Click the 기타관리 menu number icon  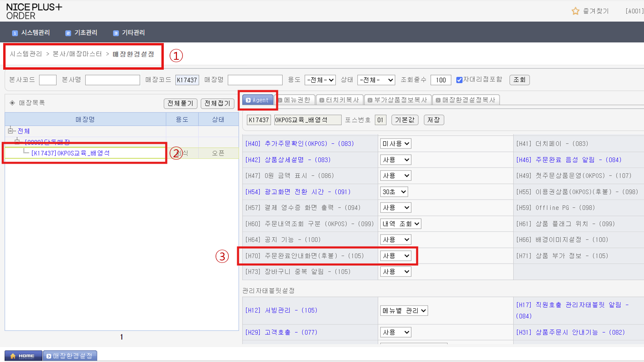(116, 33)
